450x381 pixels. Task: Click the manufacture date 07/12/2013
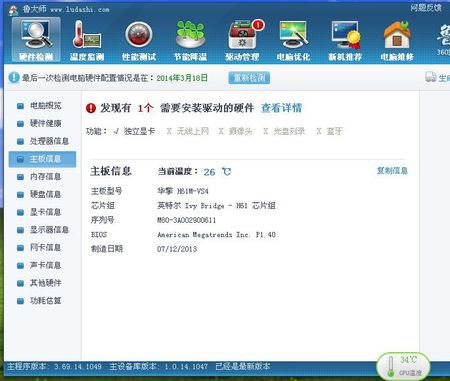pyautogui.click(x=177, y=249)
